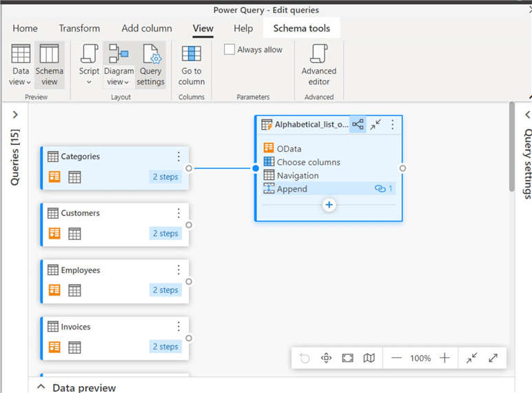Toggle the mini-map icon

tap(369, 358)
